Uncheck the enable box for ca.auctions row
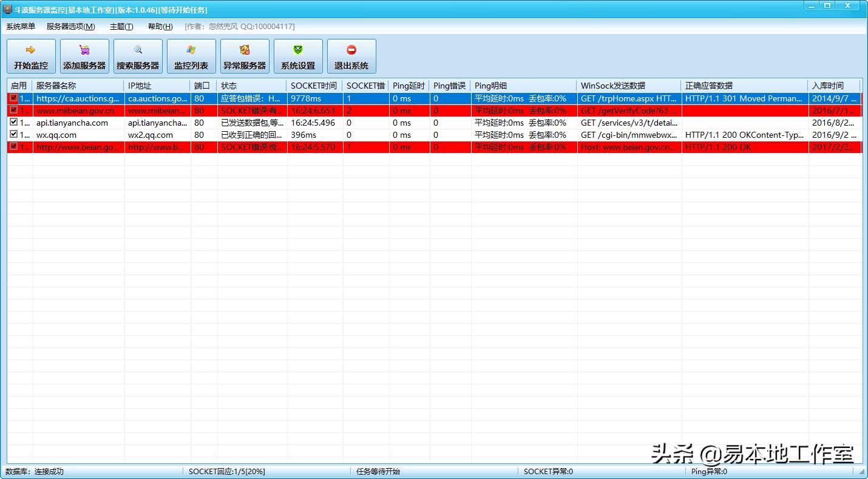Image resolution: width=868 pixels, height=479 pixels. (14, 98)
